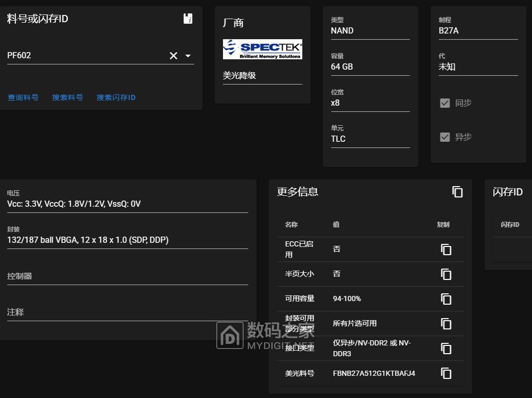Click the SD card icon beside 料号或闪存ID
The image size is (532, 398).
pos(188,19)
